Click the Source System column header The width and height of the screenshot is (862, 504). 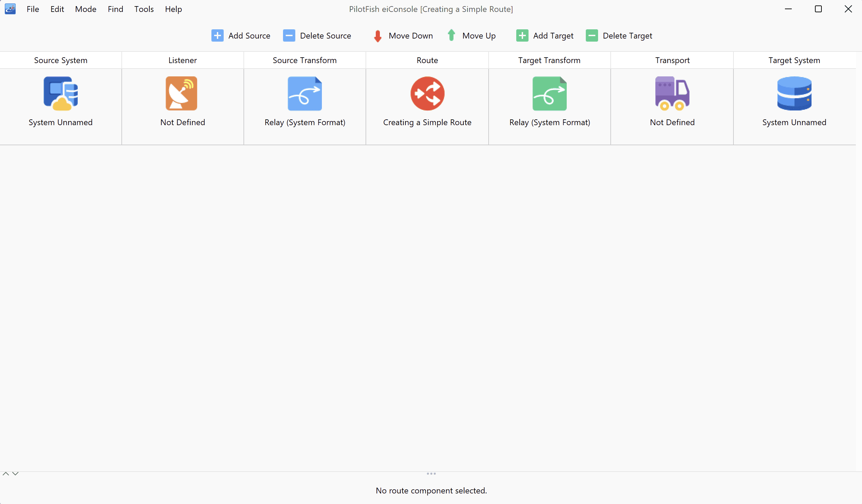pyautogui.click(x=61, y=60)
